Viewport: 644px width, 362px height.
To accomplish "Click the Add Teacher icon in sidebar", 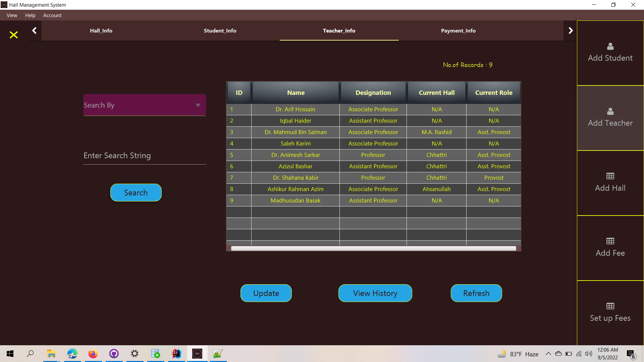I will click(610, 112).
